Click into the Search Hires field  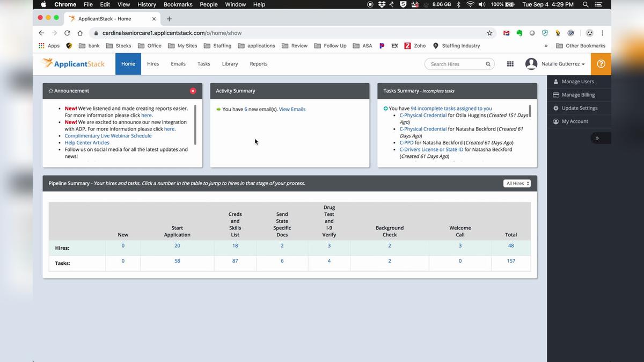[455, 64]
